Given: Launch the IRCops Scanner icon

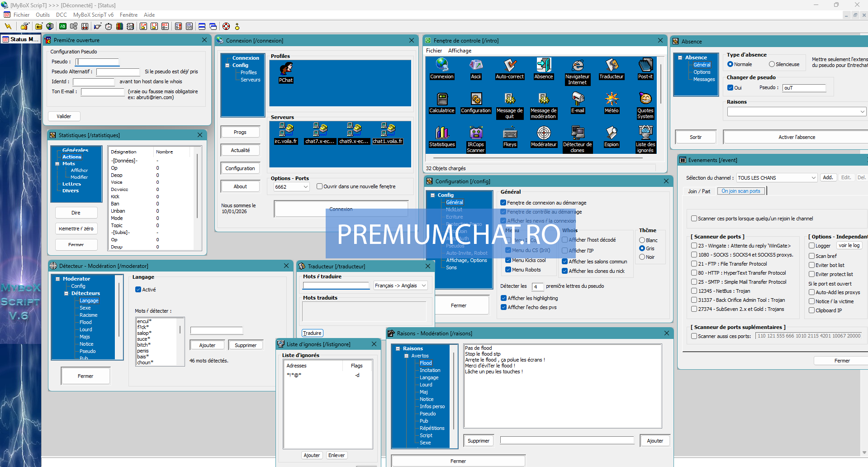Looking at the screenshot, I should [x=476, y=140].
